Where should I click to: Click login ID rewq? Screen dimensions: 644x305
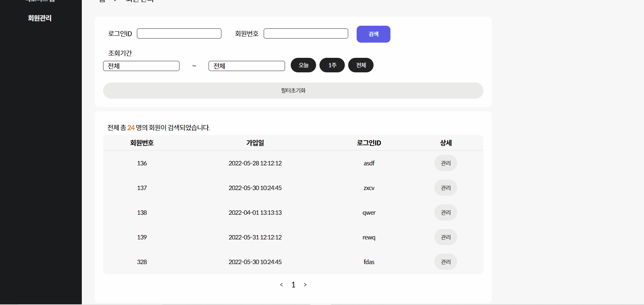coord(369,237)
